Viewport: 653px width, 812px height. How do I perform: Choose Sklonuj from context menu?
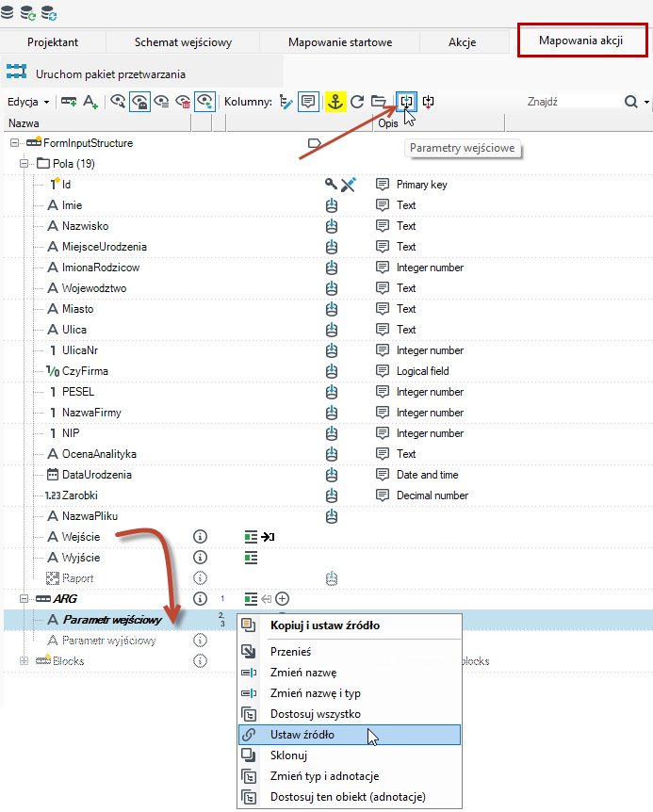(x=350, y=755)
